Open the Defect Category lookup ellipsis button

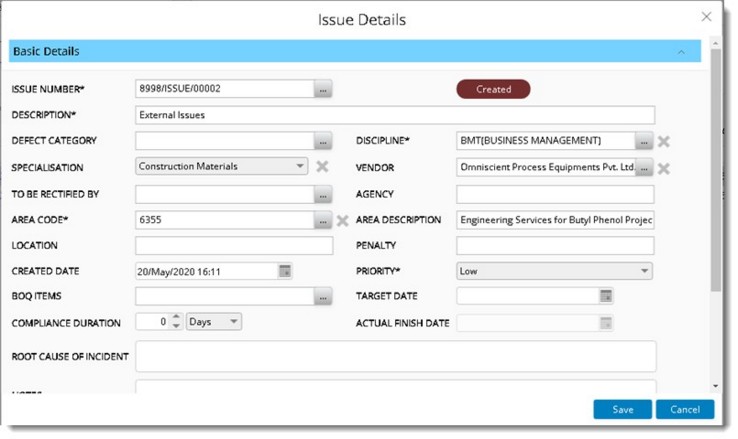(x=322, y=141)
